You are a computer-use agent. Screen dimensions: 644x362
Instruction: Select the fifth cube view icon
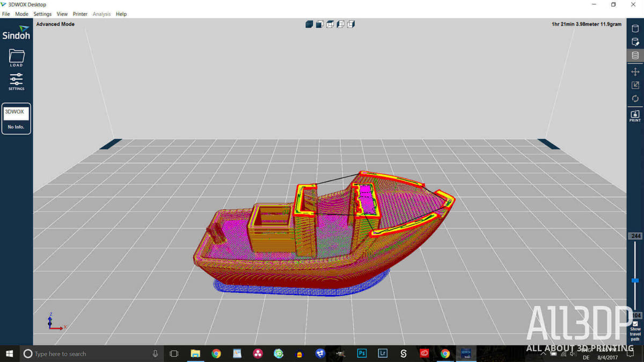coord(350,24)
